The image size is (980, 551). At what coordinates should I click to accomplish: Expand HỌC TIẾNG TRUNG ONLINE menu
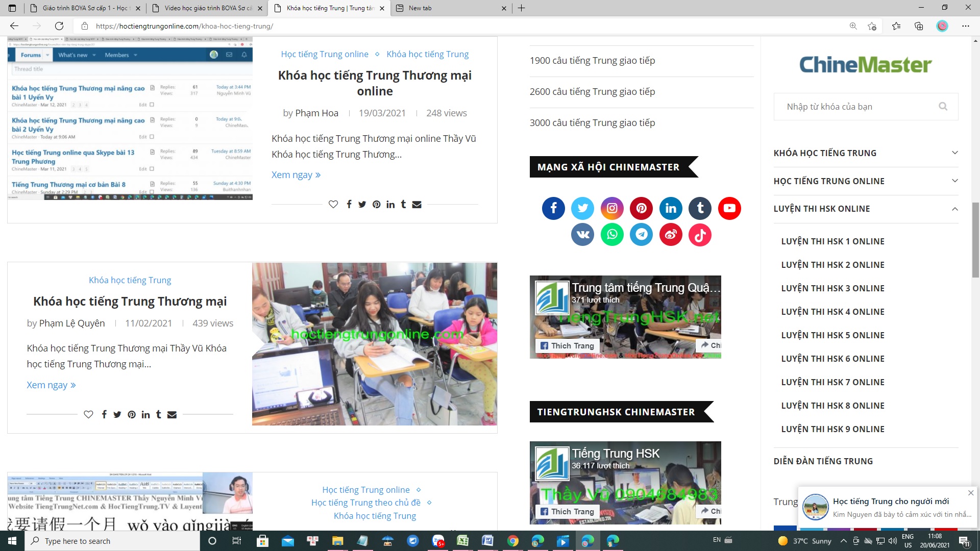click(954, 181)
